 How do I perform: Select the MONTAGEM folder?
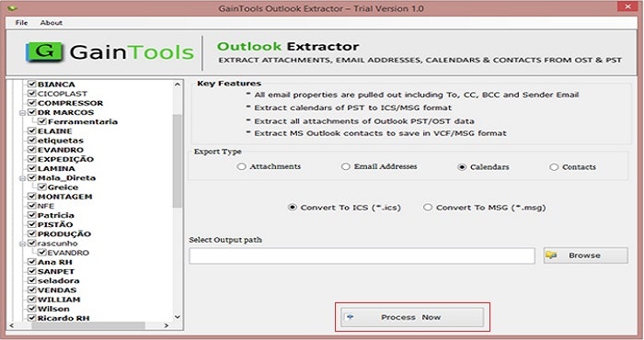pyautogui.click(x=65, y=197)
